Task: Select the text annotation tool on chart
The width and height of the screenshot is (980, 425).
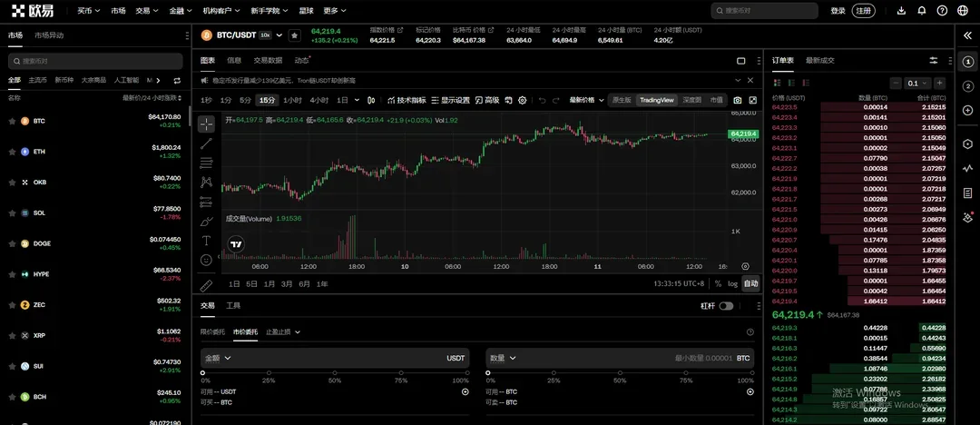Action: (206, 241)
